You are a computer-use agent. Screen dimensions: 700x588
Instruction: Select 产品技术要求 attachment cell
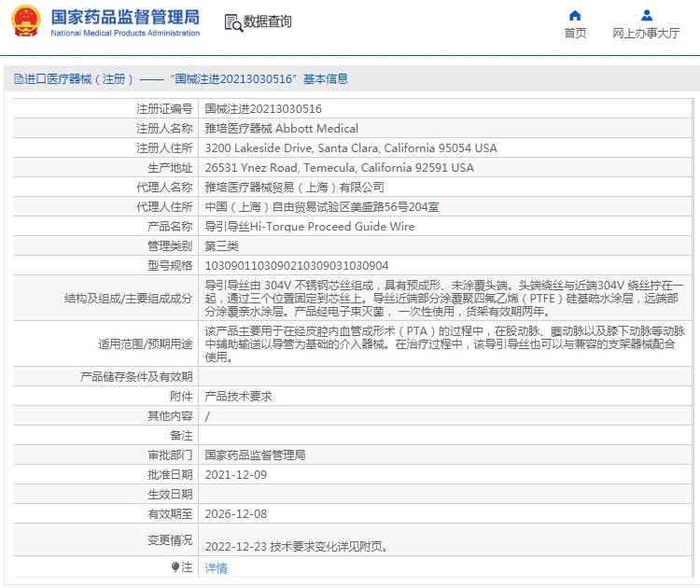[x=238, y=397]
